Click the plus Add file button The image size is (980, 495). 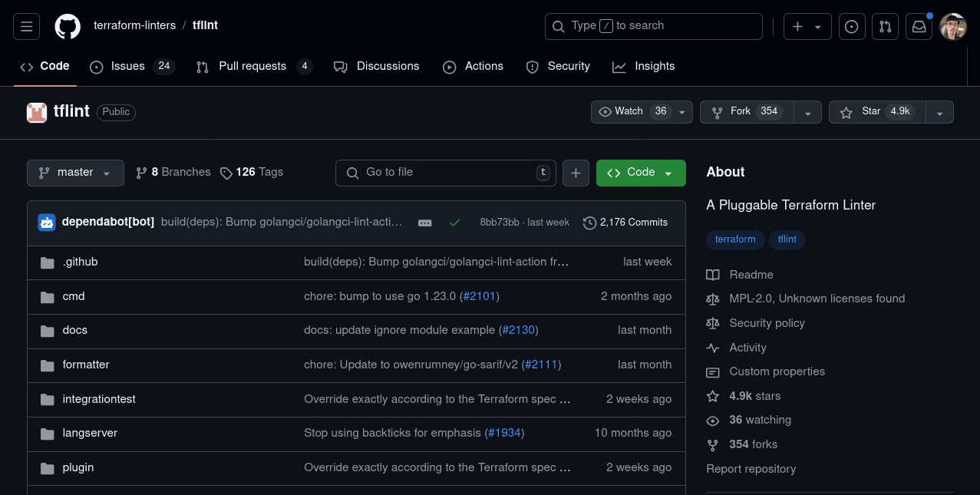576,173
